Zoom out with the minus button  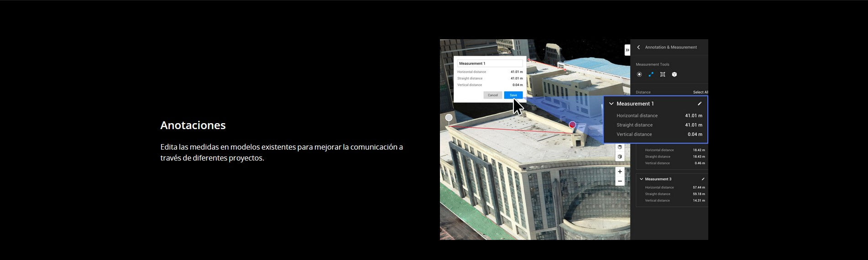point(620,182)
